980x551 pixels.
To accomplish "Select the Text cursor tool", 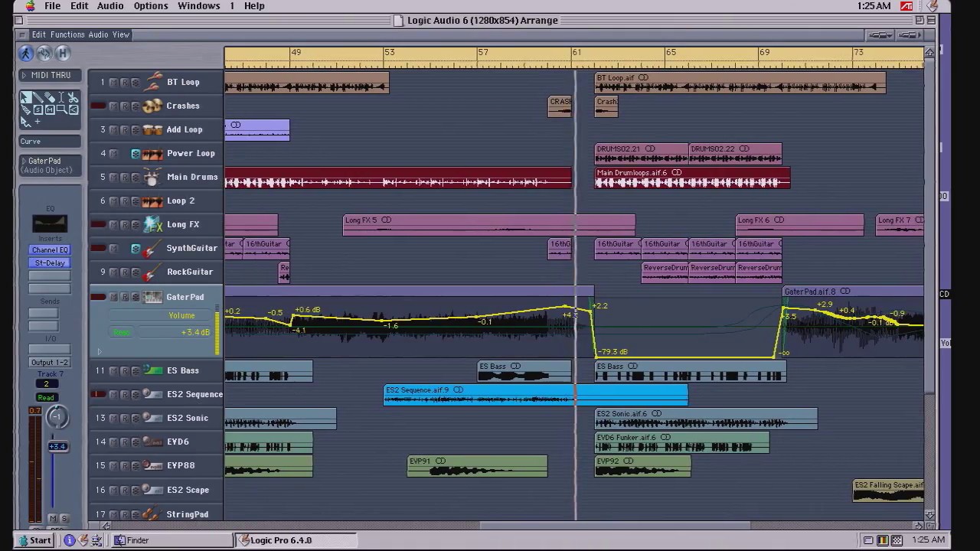I will [61, 97].
